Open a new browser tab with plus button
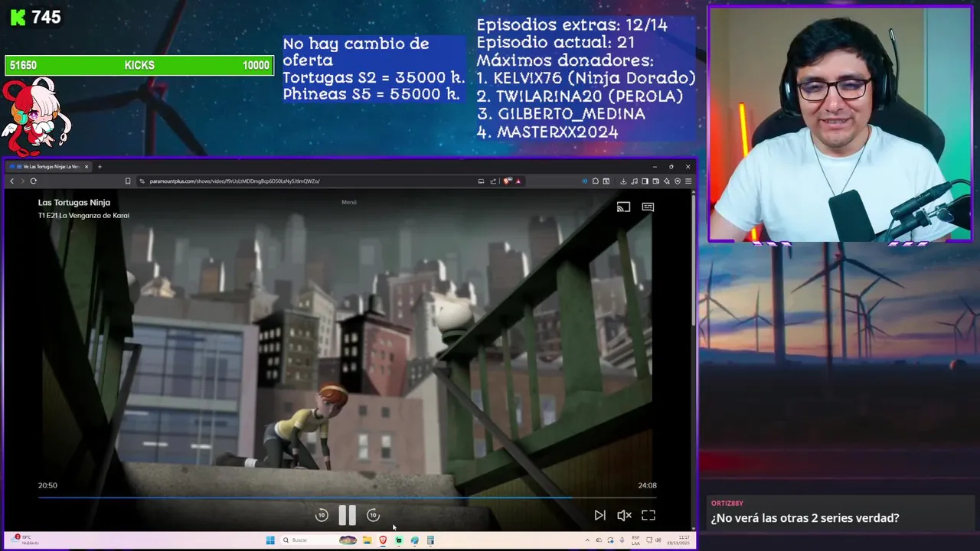 100,166
